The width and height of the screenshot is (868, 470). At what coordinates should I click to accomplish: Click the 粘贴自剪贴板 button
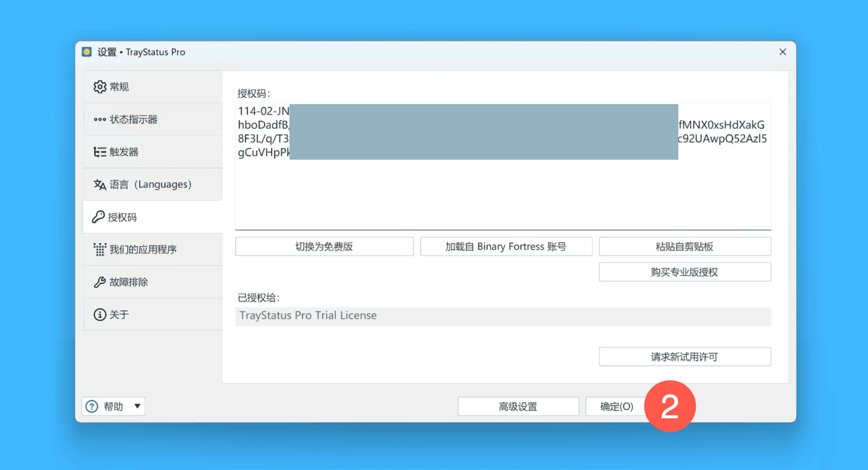(x=685, y=247)
